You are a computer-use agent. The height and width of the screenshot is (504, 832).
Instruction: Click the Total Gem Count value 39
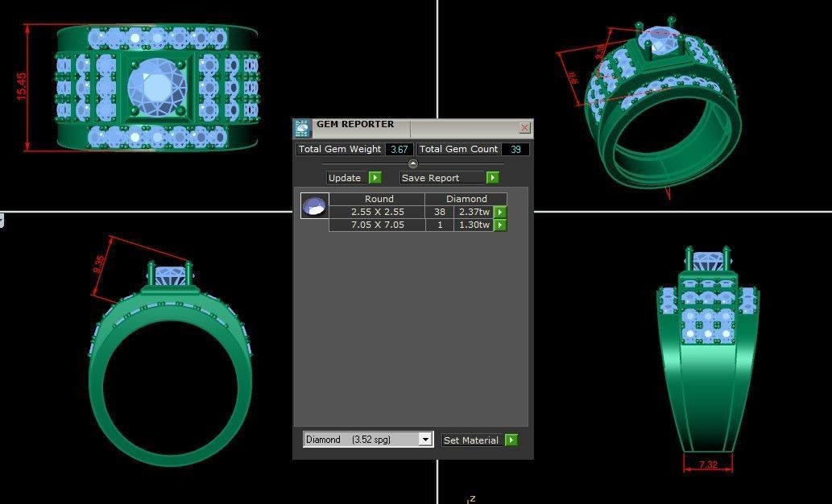pyautogui.click(x=515, y=149)
